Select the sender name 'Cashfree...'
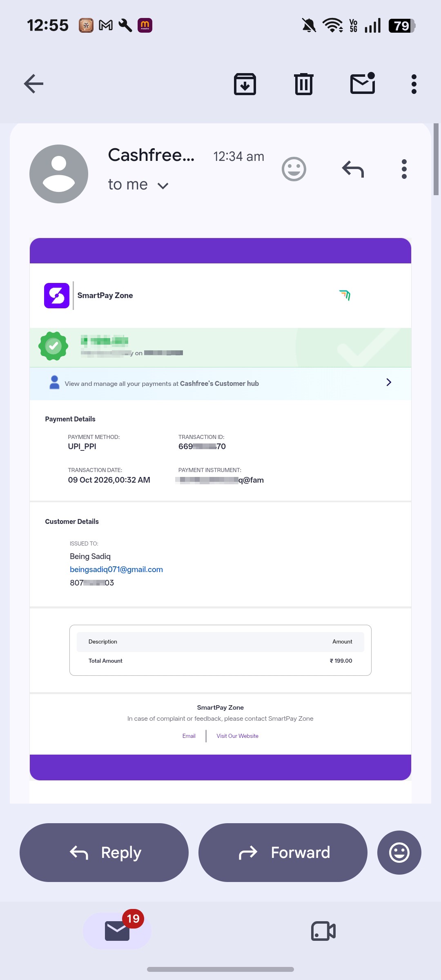Viewport: 441px width, 980px height. pyautogui.click(x=151, y=155)
